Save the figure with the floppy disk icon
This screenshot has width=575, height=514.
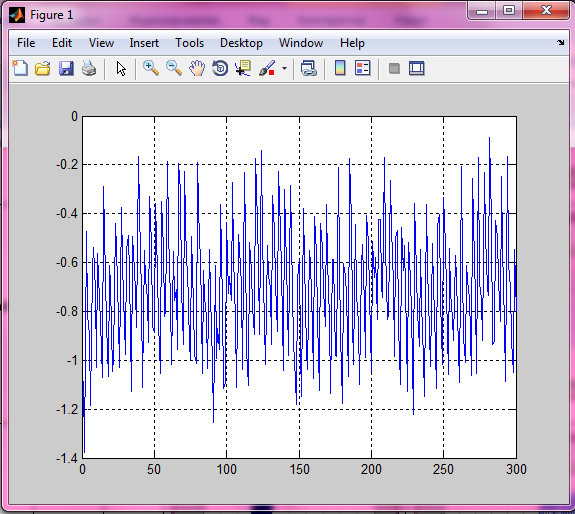(66, 68)
